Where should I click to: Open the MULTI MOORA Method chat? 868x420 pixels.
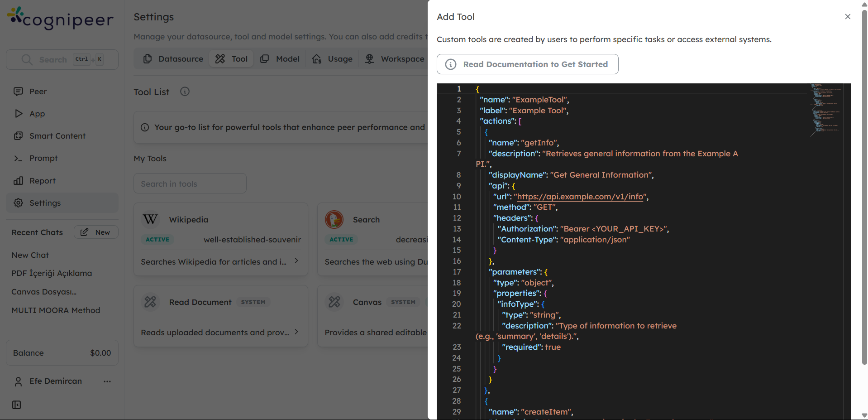pyautogui.click(x=56, y=310)
